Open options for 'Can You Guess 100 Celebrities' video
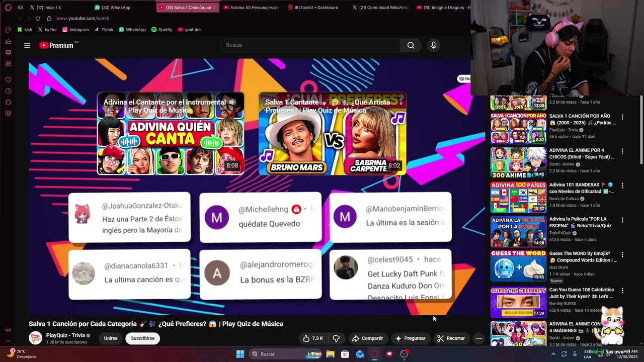This screenshot has height=362, width=644. [x=622, y=291]
